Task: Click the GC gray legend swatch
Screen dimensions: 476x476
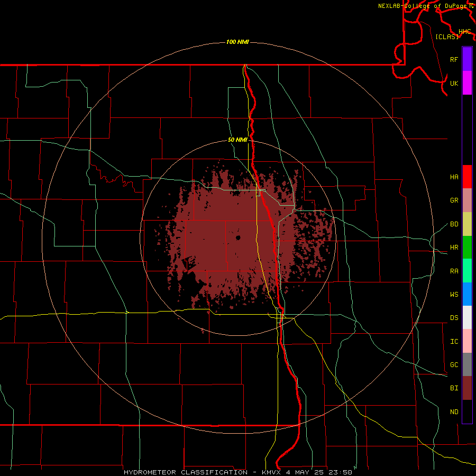Action: click(x=467, y=364)
